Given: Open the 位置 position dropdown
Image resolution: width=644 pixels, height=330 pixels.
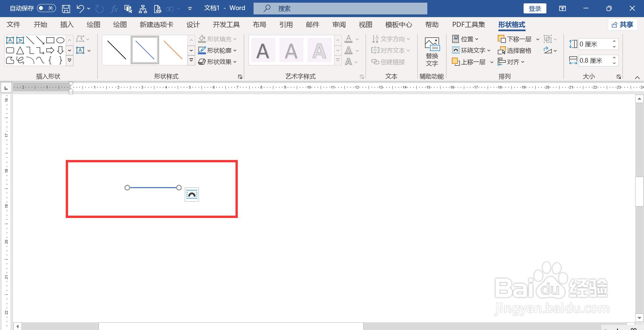Looking at the screenshot, I should (465, 39).
